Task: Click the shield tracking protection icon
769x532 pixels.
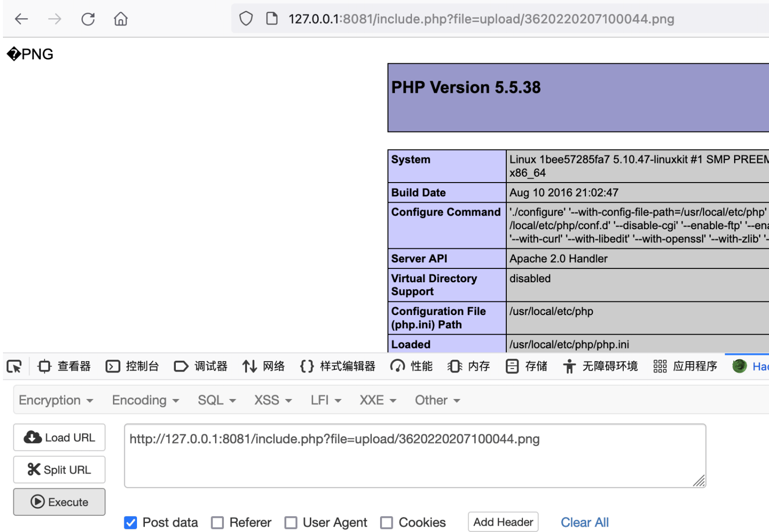Action: point(246,19)
